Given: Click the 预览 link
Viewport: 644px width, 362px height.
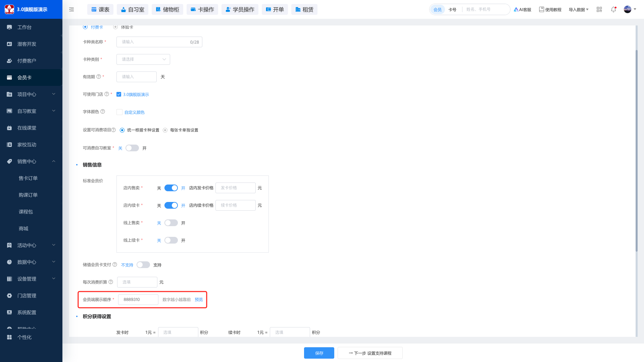Looking at the screenshot, I should [x=199, y=300].
